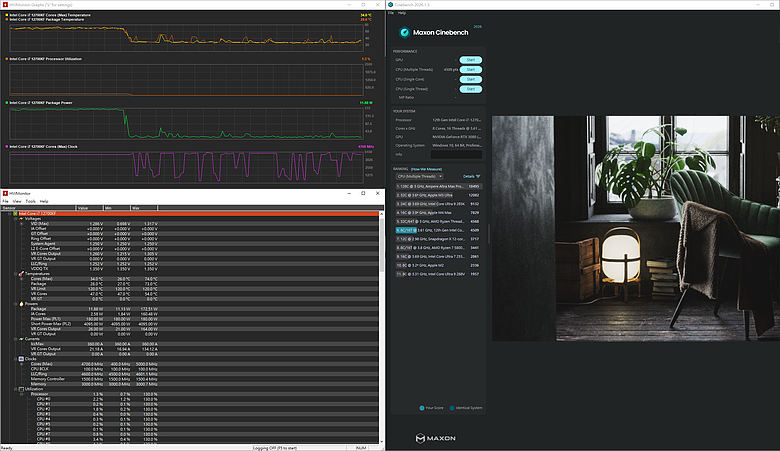Select the Apple M2 ranking entry
This screenshot has width=780, height=451.
[x=438, y=266]
